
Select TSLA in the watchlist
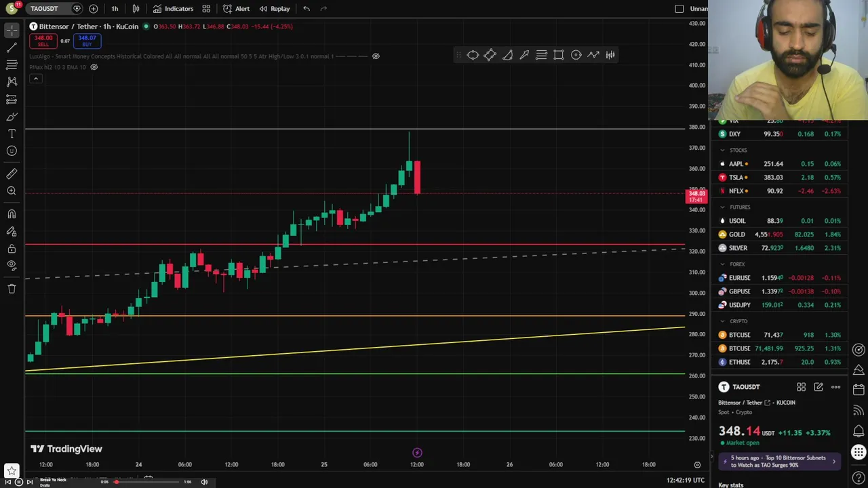[x=780, y=178]
